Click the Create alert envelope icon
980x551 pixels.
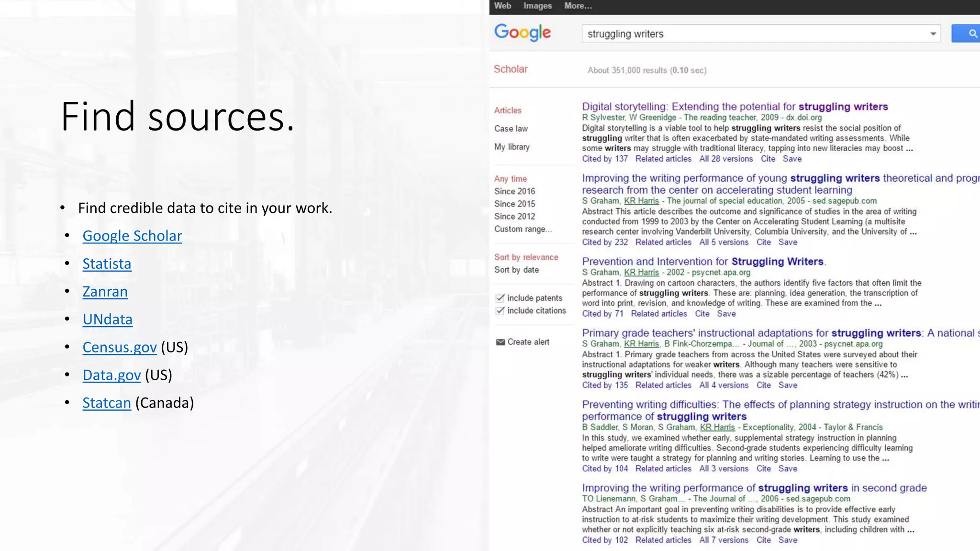click(501, 342)
